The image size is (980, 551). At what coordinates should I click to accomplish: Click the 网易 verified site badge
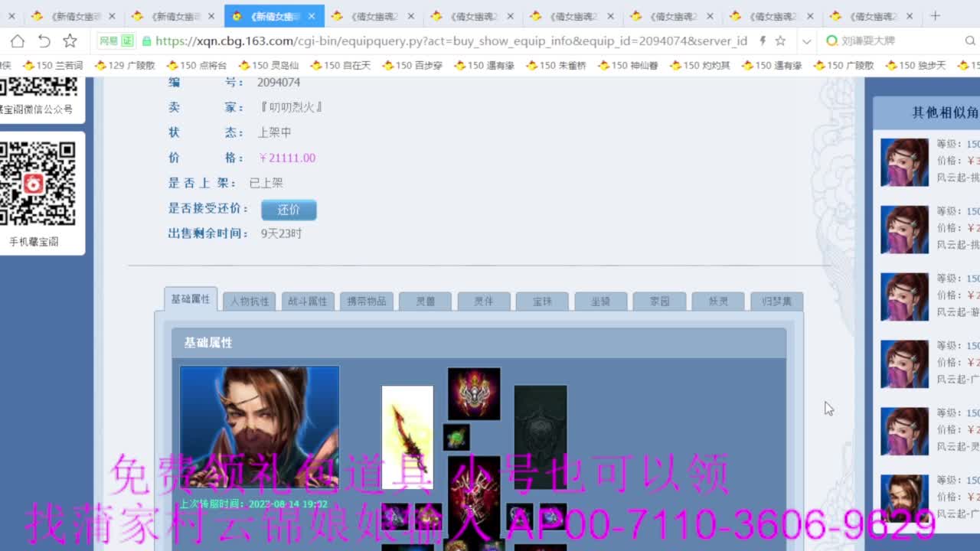(116, 41)
